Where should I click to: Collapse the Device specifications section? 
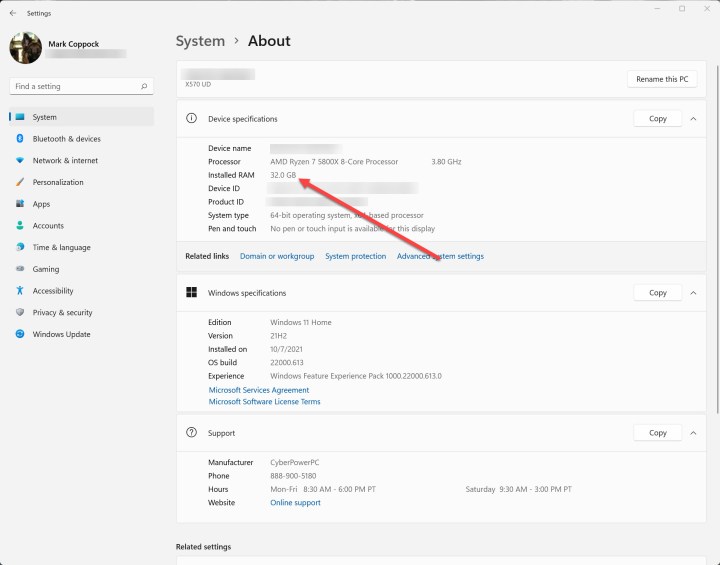pos(693,119)
